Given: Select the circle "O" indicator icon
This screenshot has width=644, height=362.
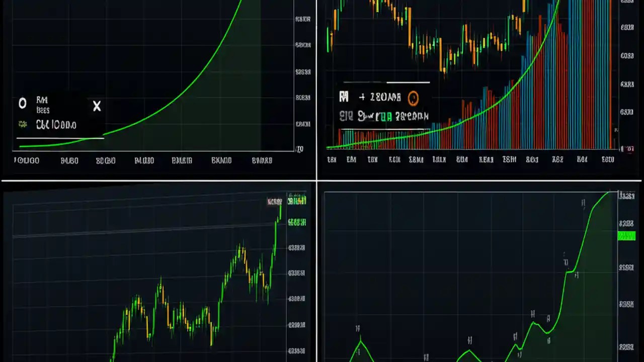Looking at the screenshot, I should 22,103.
